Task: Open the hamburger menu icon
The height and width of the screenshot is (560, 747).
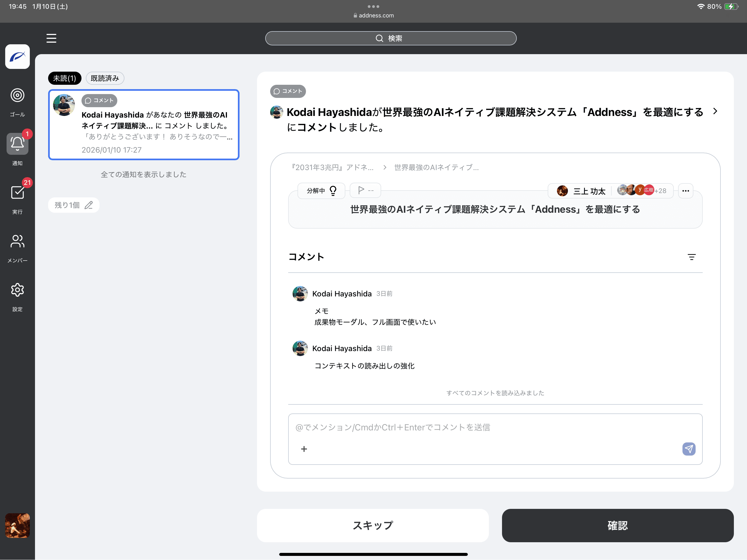Action: click(51, 38)
